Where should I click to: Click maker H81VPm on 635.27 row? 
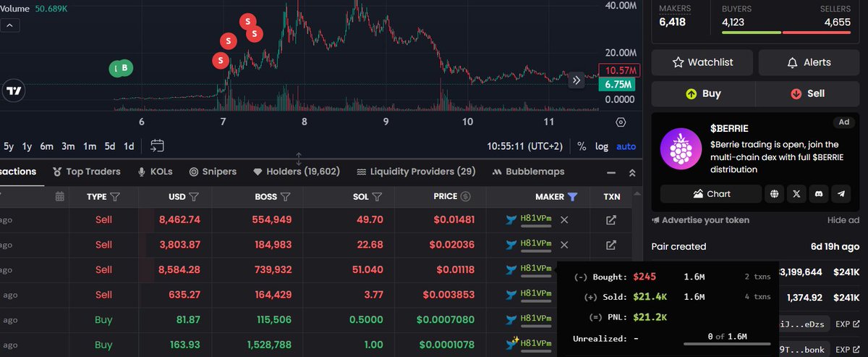pyautogui.click(x=535, y=294)
